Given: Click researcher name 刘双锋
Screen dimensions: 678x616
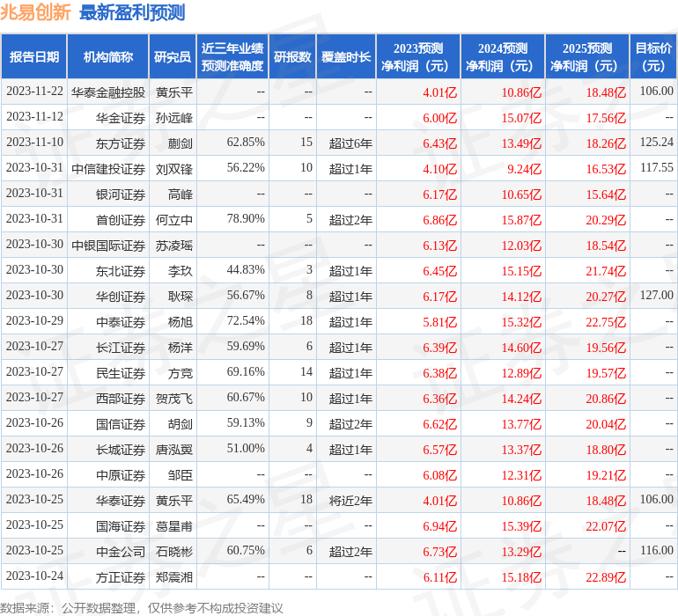Looking at the screenshot, I should [x=173, y=169].
